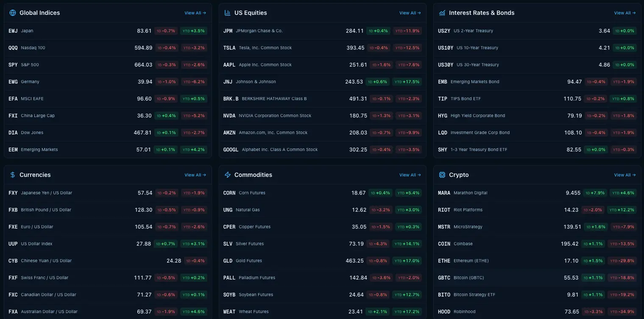The image size is (644, 319).
Task: Select LQD Investment Grade Corp Bond
Action: coord(537,133)
